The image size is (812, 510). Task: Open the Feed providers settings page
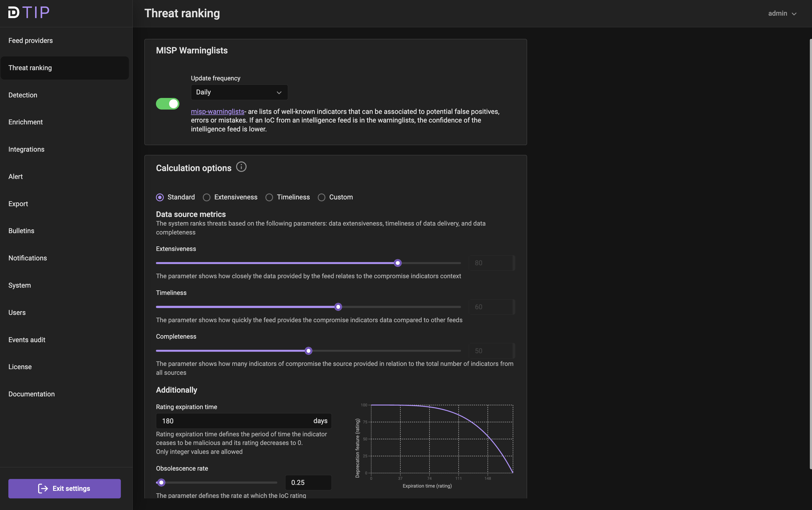[x=31, y=40]
